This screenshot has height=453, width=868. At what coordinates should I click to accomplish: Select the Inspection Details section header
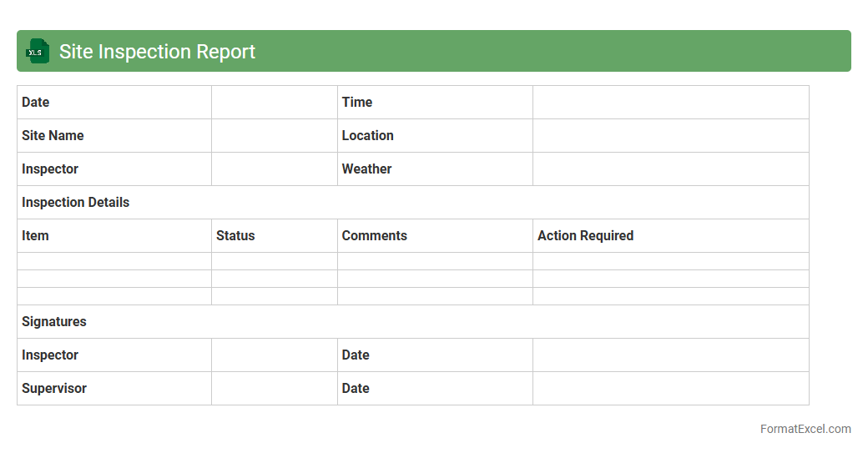tap(76, 203)
